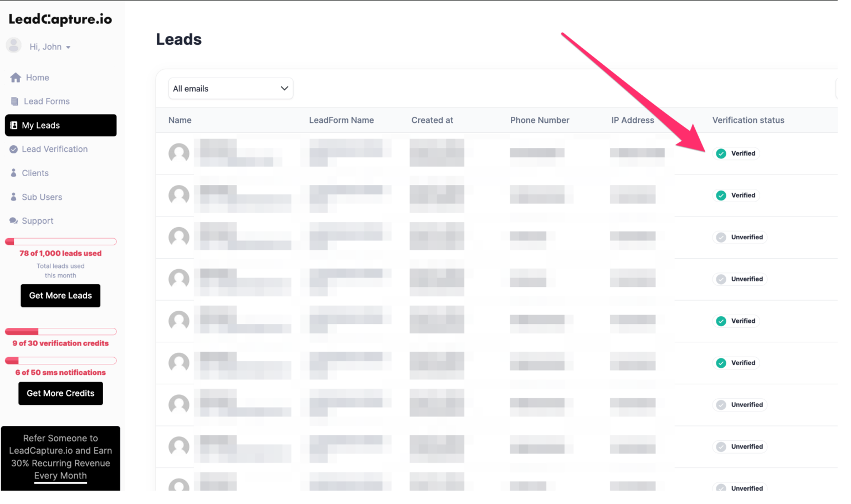Click the Get More Leads button
The image size is (851, 504).
point(60,295)
